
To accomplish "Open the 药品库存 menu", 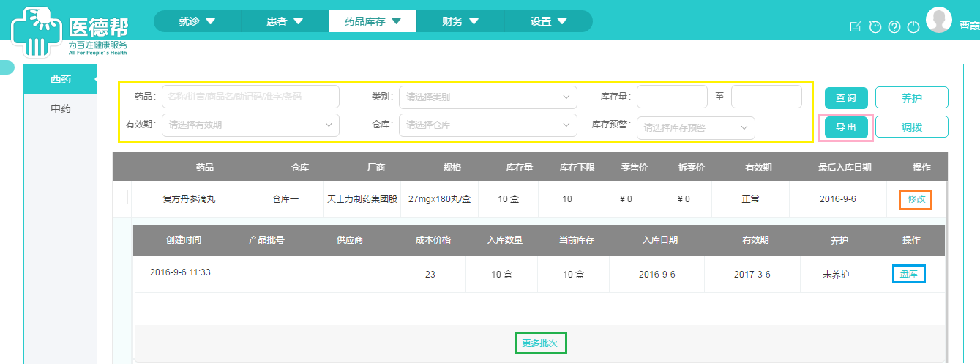I will coord(373,21).
